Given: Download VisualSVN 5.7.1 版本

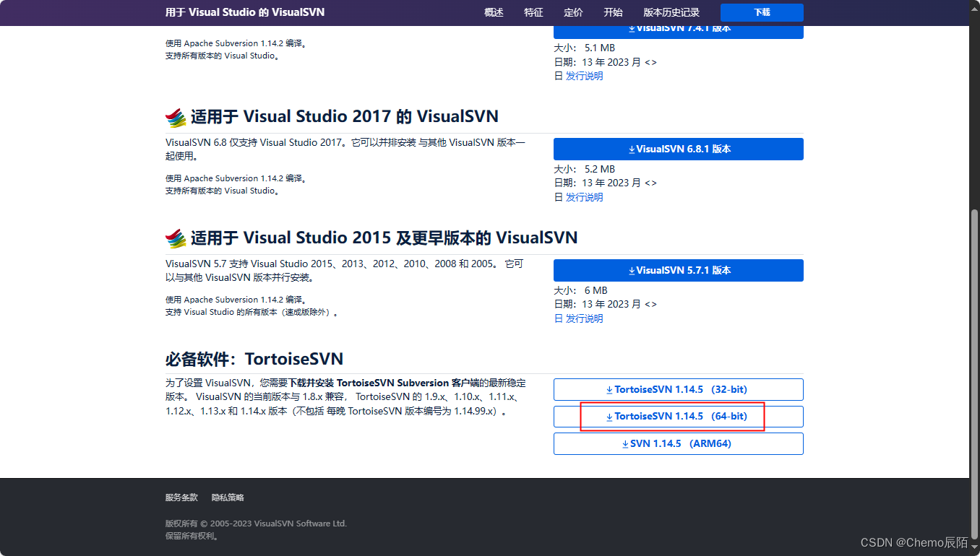Looking at the screenshot, I should point(678,270).
